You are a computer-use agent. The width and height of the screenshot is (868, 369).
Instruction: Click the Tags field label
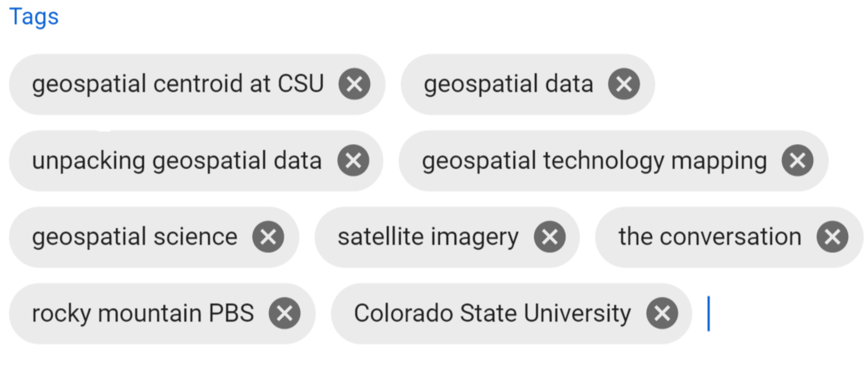pos(34,17)
